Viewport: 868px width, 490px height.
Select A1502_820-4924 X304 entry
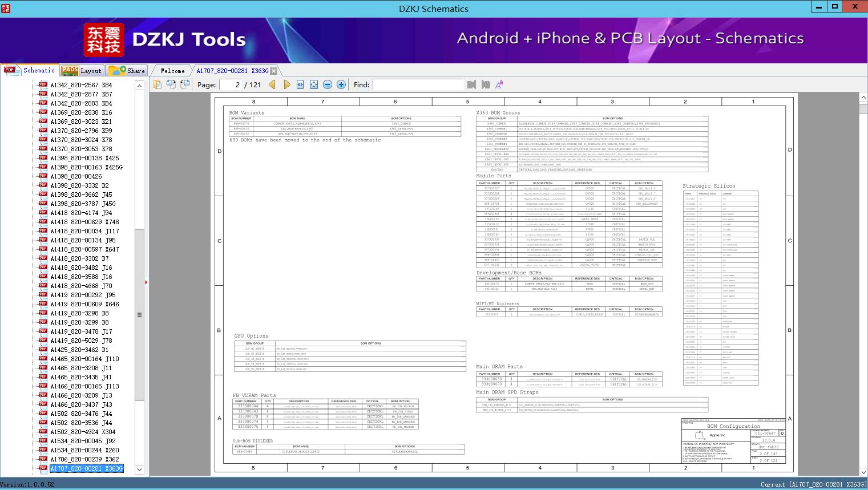pos(83,432)
